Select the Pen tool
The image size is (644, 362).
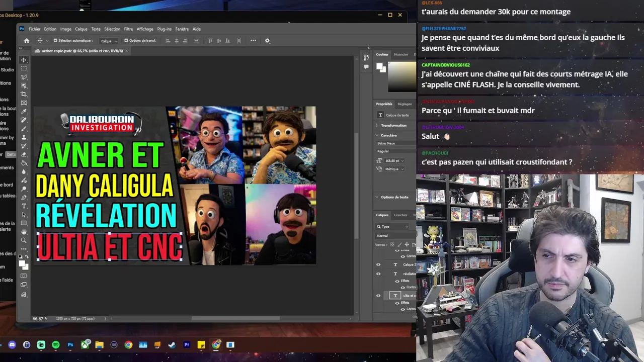24,198
